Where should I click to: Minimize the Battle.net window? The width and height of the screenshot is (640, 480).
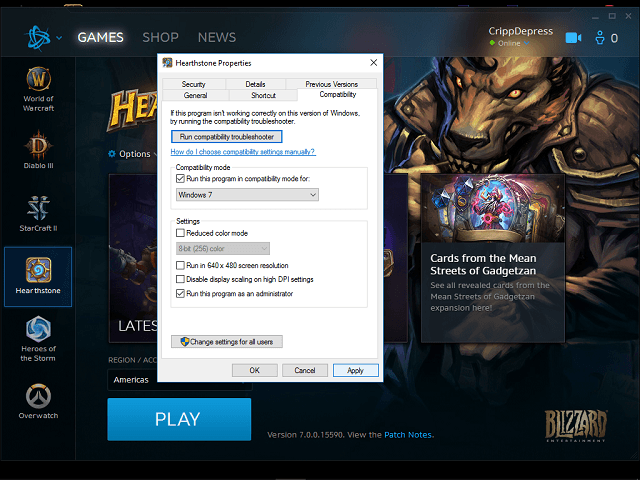point(595,17)
